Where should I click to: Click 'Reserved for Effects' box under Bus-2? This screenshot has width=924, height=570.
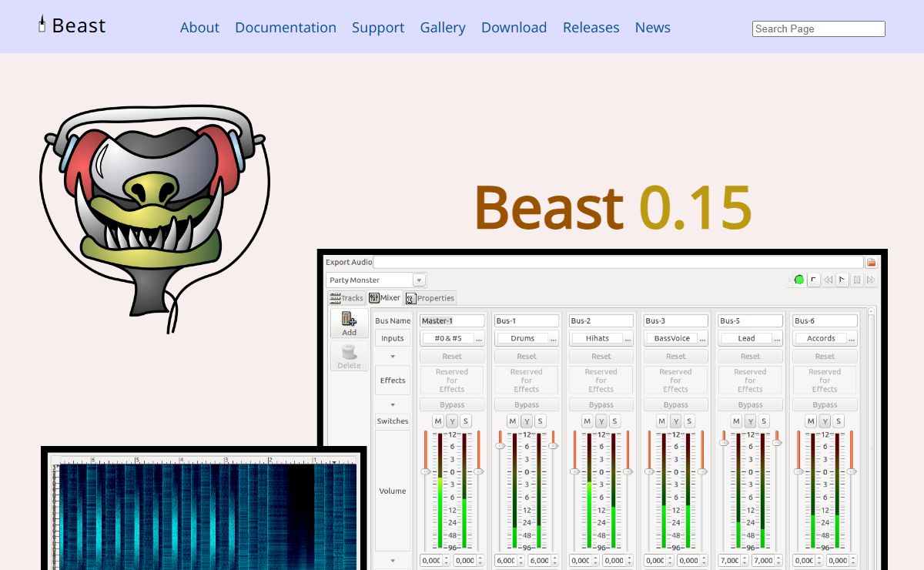pyautogui.click(x=601, y=381)
